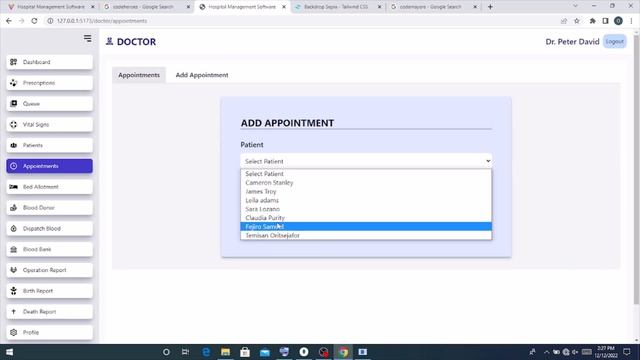The width and height of the screenshot is (640, 360).
Task: Open Task View in taskbar
Action: click(185, 352)
